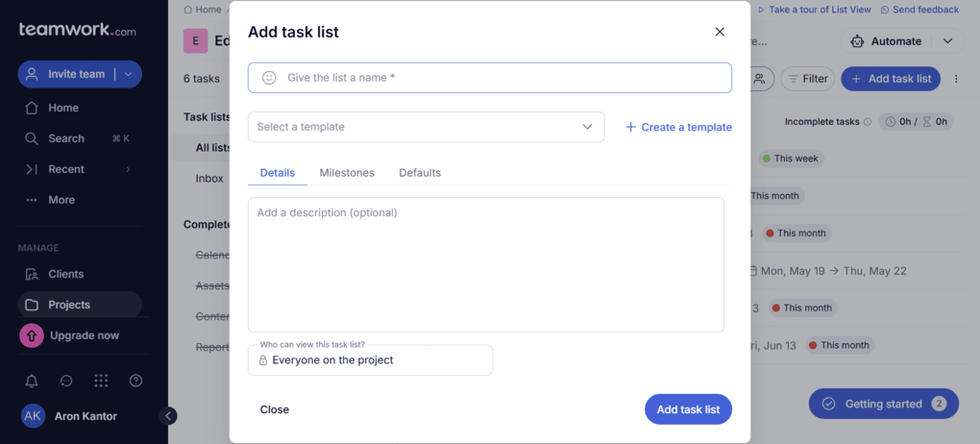This screenshot has height=444, width=980.
Task: Click the 6 tasks count label
Action: tap(201, 79)
